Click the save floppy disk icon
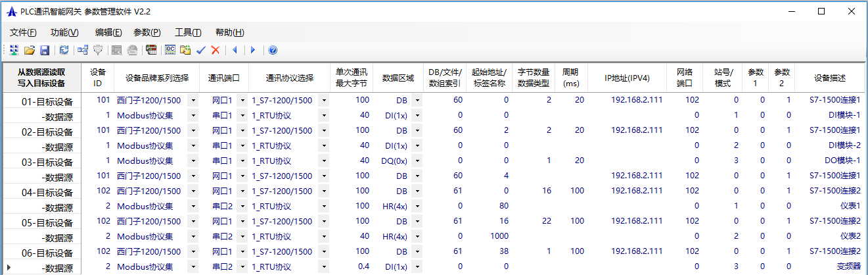The image size is (868, 275). point(45,50)
